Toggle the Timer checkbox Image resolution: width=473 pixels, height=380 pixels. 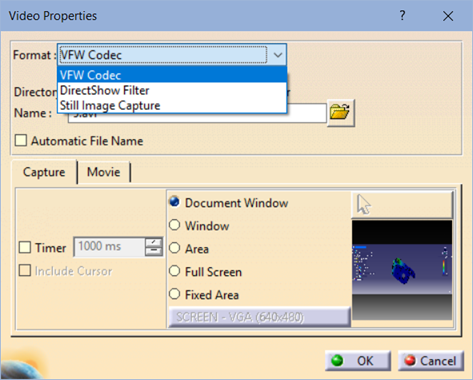25,248
